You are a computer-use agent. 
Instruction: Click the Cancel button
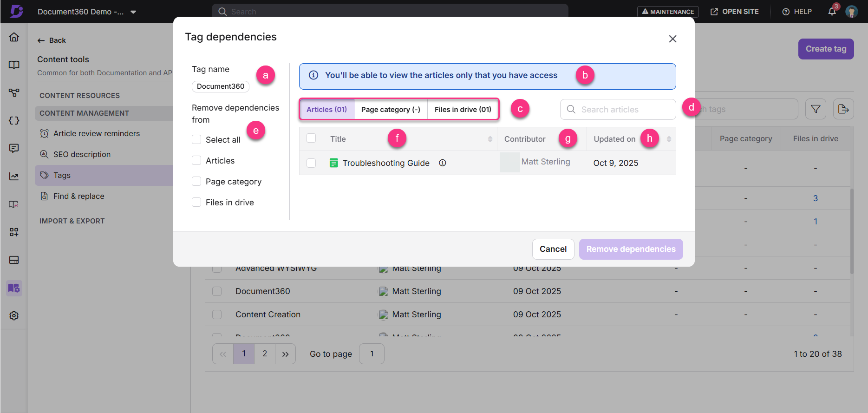553,249
